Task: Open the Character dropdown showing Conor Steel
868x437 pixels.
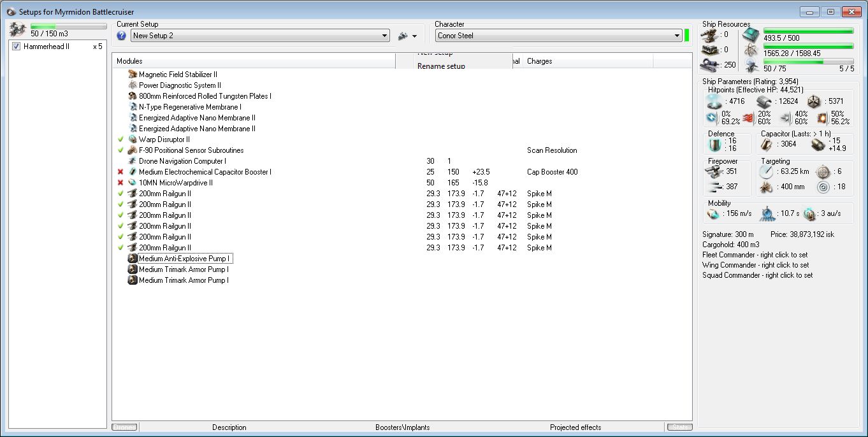Action: pos(559,36)
